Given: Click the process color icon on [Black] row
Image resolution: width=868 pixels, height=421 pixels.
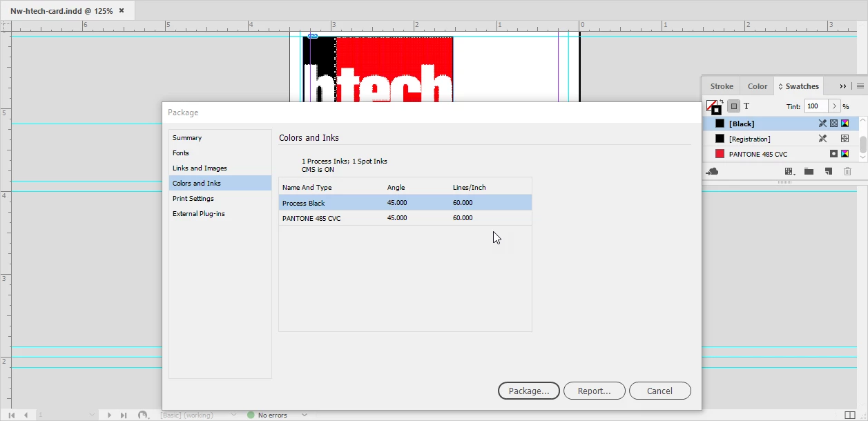Looking at the screenshot, I should [x=833, y=124].
